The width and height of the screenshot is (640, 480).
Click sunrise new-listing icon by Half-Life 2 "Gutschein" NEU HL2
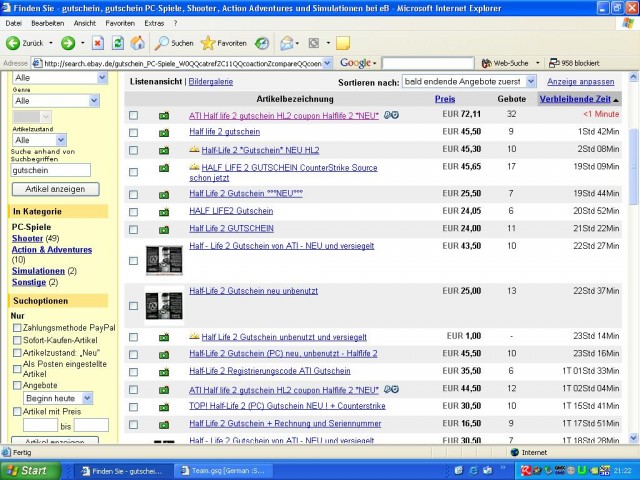point(194,149)
